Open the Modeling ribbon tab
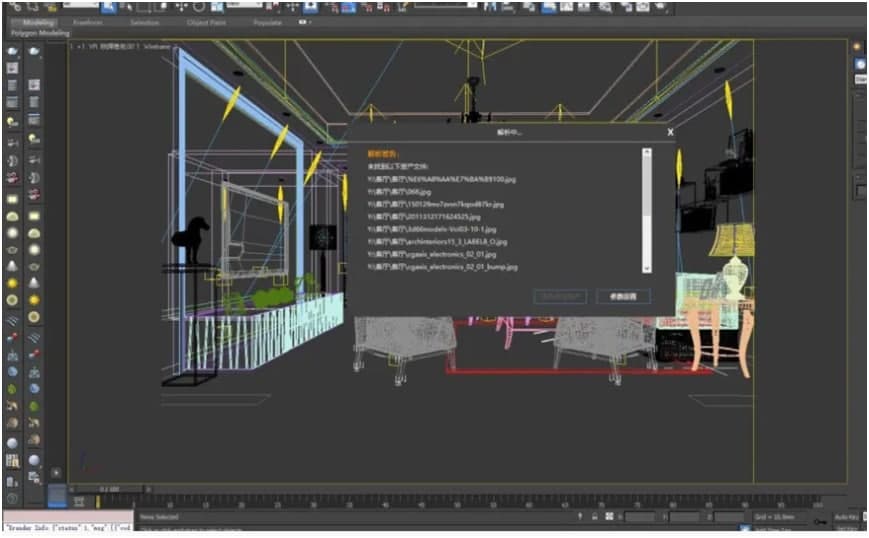The image size is (869, 538). 38,21
